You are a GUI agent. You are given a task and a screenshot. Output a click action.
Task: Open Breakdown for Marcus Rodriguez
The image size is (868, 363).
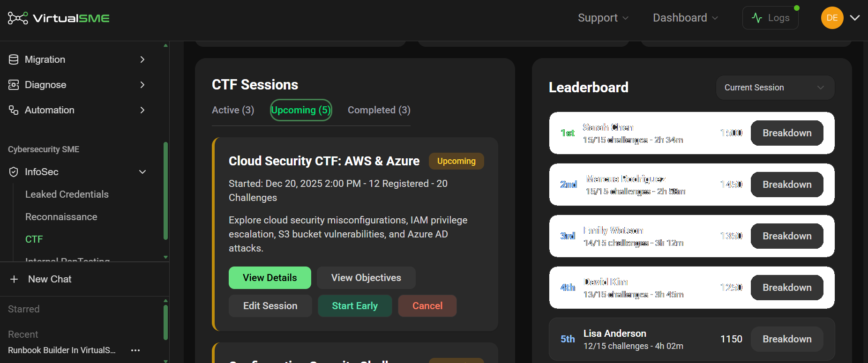coord(787,185)
